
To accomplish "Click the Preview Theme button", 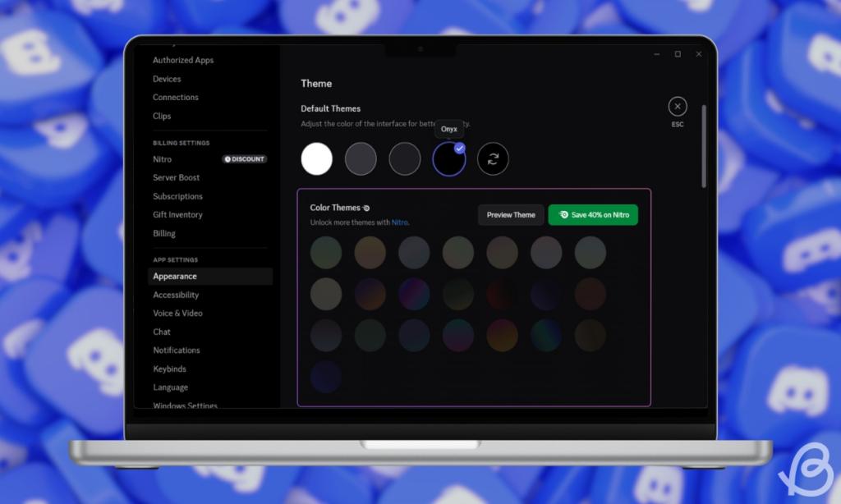I will [x=510, y=214].
